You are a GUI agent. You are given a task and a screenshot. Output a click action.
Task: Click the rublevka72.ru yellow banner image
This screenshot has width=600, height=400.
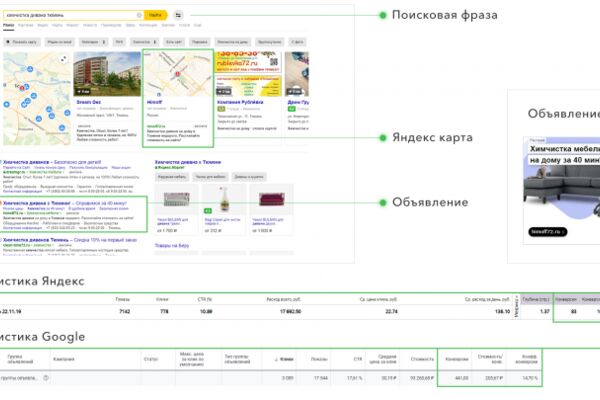(x=248, y=62)
